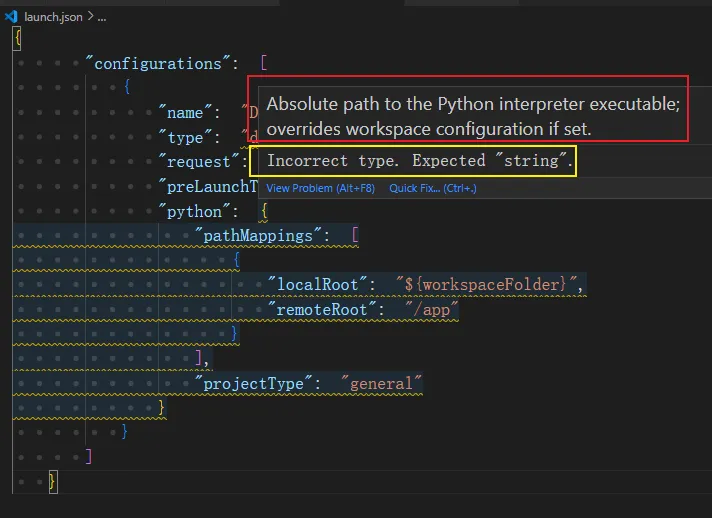Click the "request" key
Image resolution: width=712 pixels, height=518 pixels.
(198, 162)
